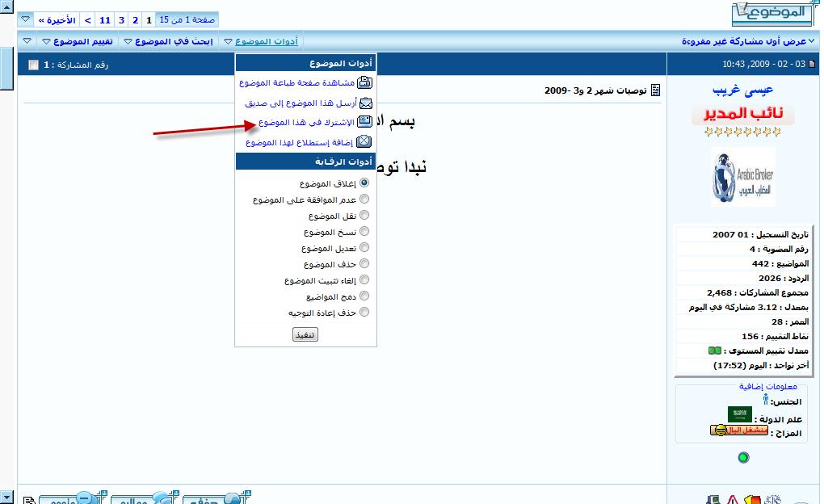Click the male gender icon
The width and height of the screenshot is (824, 504).
766,400
